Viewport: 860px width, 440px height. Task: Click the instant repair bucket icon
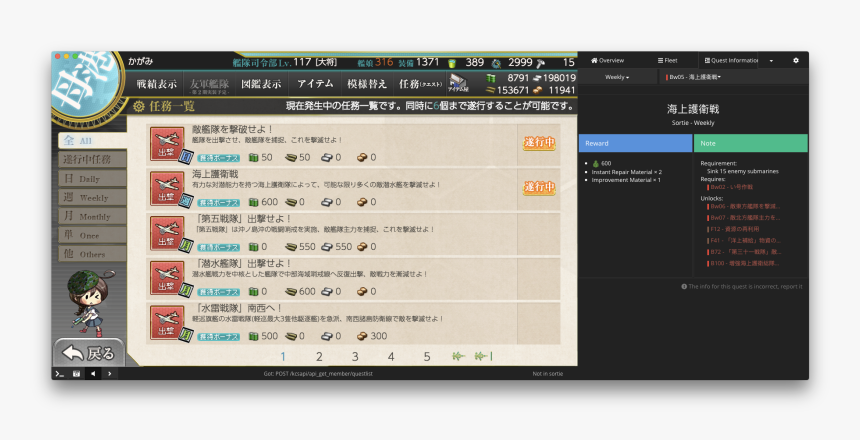(452, 63)
